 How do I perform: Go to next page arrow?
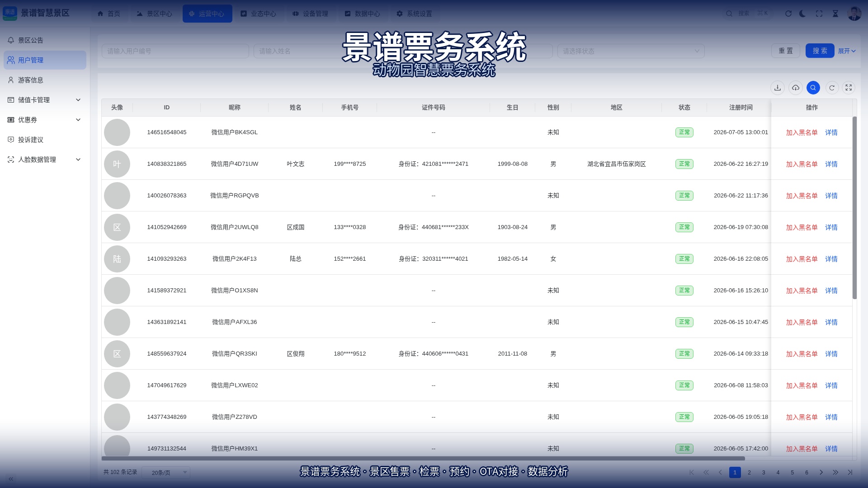821,473
